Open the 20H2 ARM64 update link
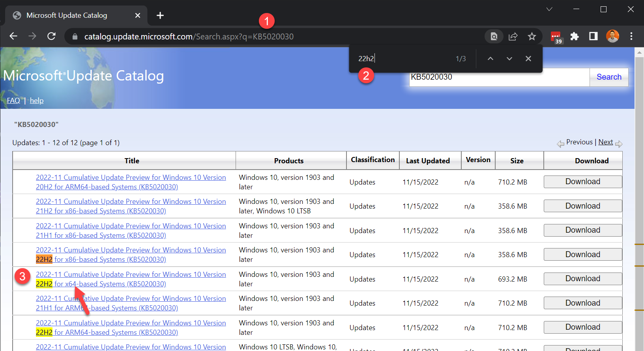The height and width of the screenshot is (351, 644). (131, 182)
